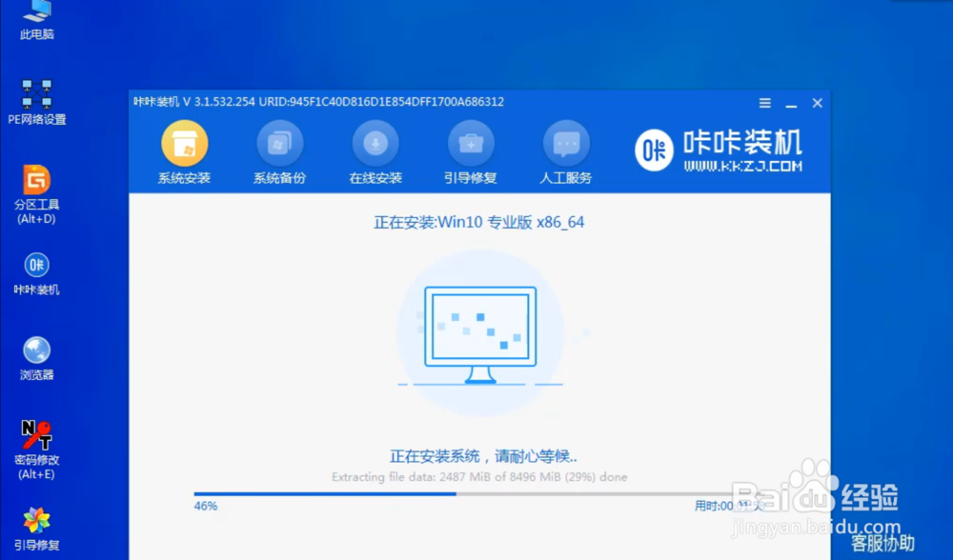
Task: Click the Extracting file data status line
Action: click(479, 477)
